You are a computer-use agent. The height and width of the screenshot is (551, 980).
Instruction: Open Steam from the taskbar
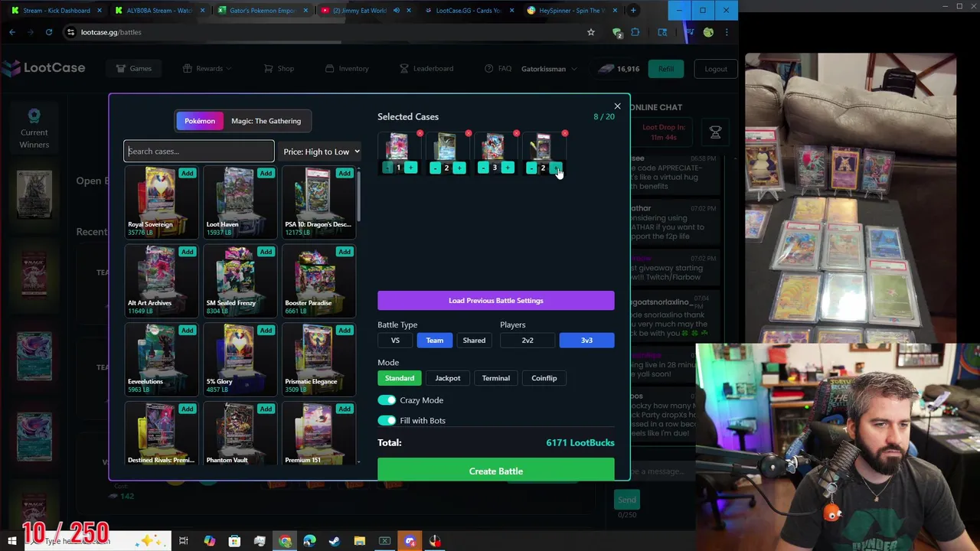click(x=335, y=541)
